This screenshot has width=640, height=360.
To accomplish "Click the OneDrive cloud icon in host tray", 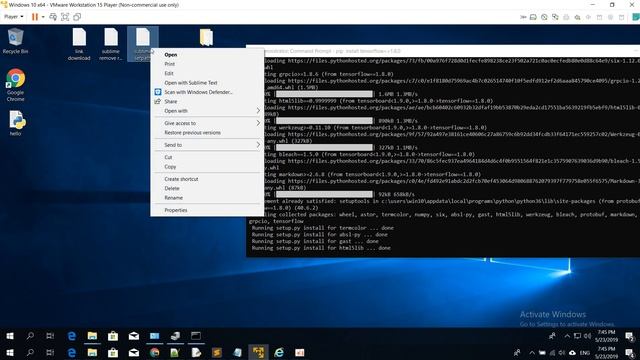I will point(573,353).
